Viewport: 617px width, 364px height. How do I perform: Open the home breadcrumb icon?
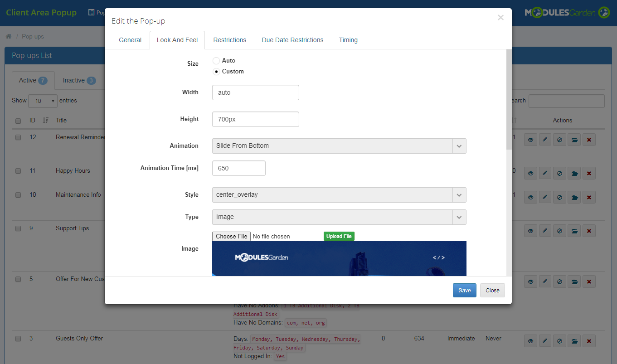coord(8,36)
